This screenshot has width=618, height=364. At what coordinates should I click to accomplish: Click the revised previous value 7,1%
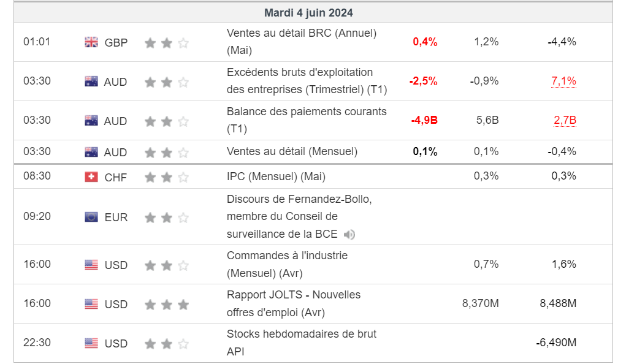563,81
